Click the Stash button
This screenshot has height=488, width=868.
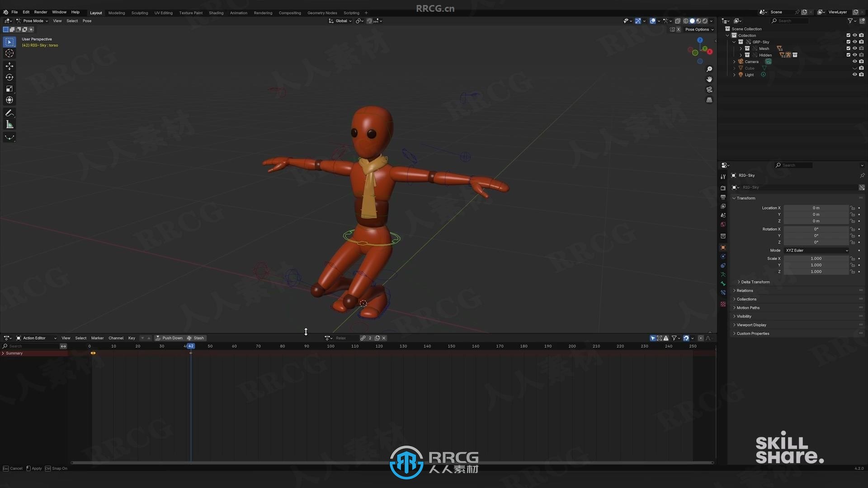tap(195, 338)
